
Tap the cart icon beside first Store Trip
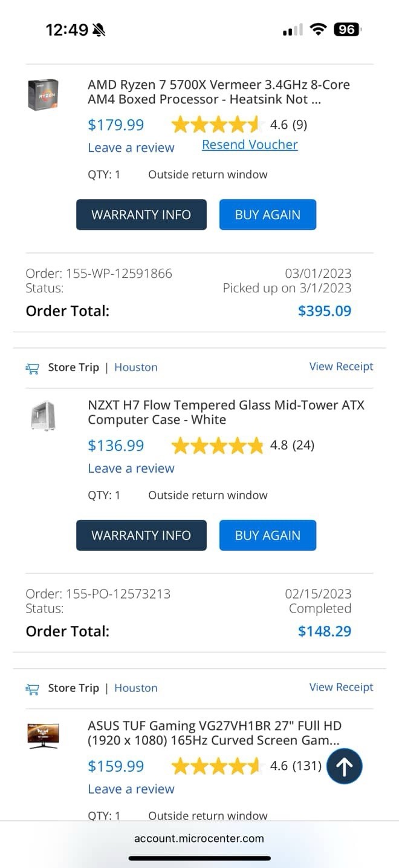tap(32, 368)
